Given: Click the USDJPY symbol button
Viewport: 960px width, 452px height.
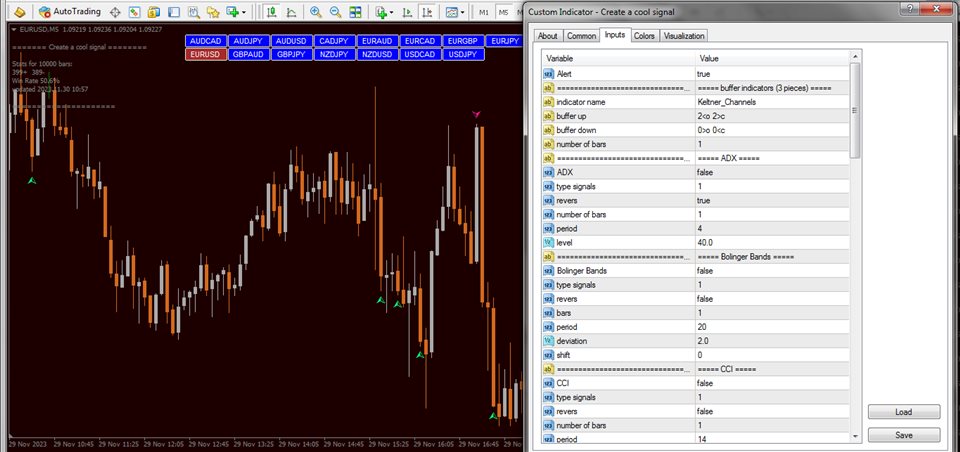Looking at the screenshot, I should click(x=462, y=55).
